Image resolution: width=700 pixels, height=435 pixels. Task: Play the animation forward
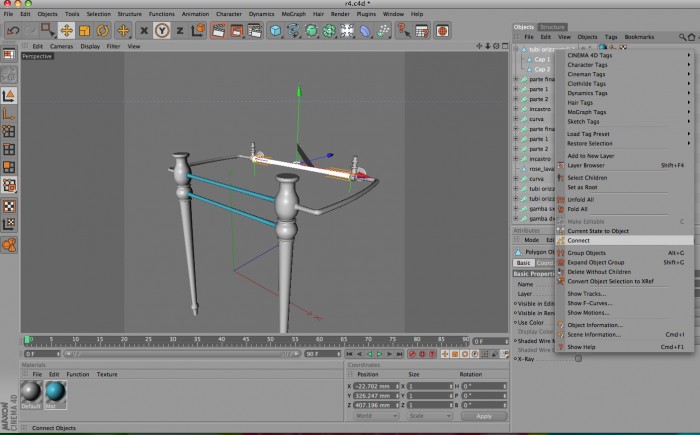click(x=379, y=354)
